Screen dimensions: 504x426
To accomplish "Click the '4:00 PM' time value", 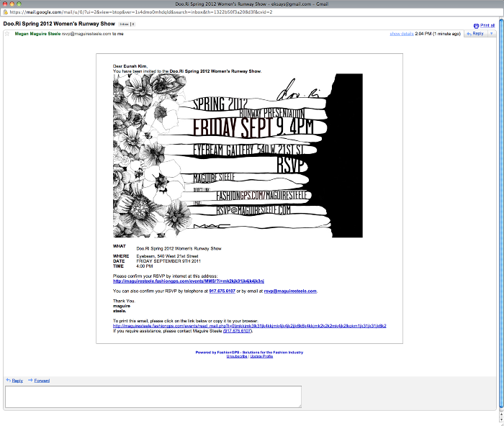I will (x=145, y=266).
